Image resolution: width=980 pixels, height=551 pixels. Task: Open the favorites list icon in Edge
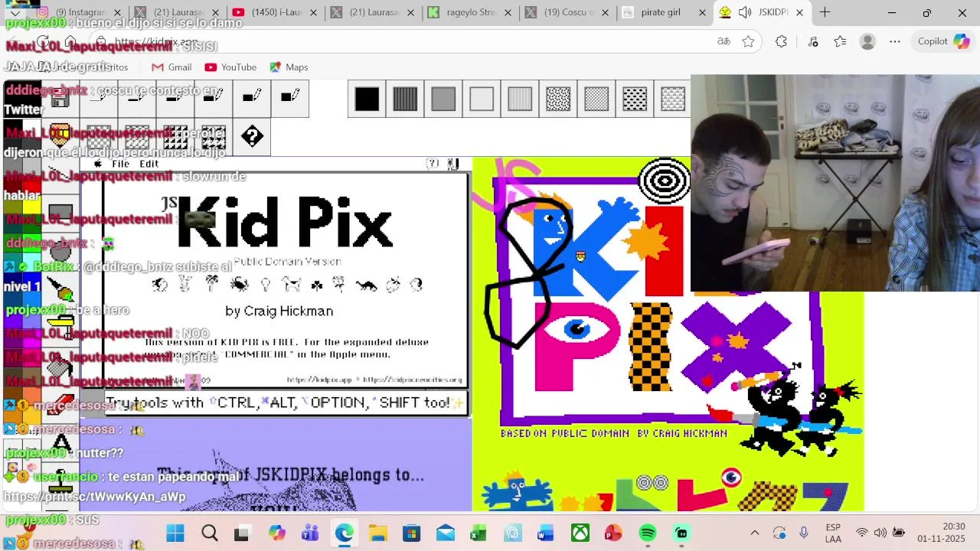(840, 41)
